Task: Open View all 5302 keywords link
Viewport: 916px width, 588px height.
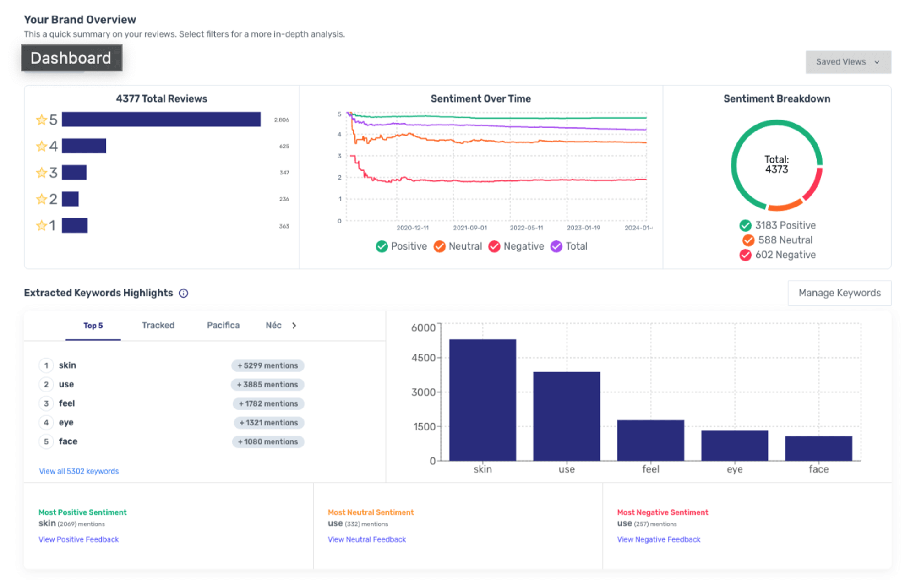Action: tap(79, 471)
